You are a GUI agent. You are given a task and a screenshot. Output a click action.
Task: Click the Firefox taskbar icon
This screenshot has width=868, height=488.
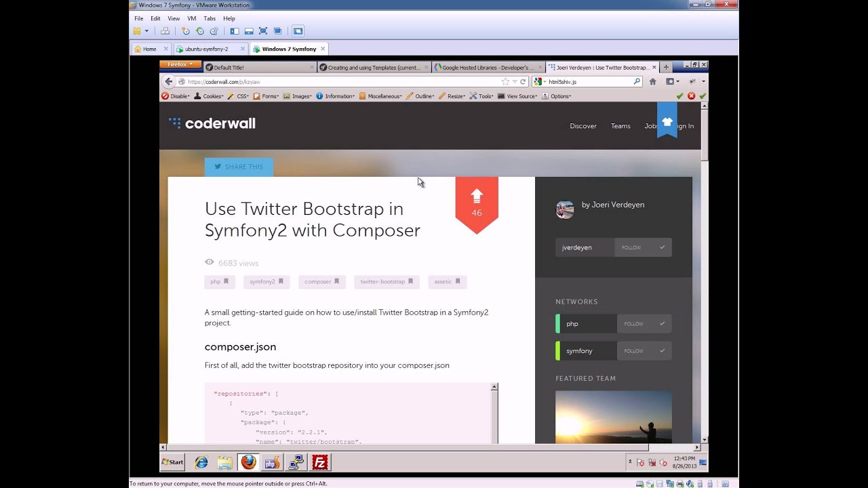pyautogui.click(x=249, y=463)
